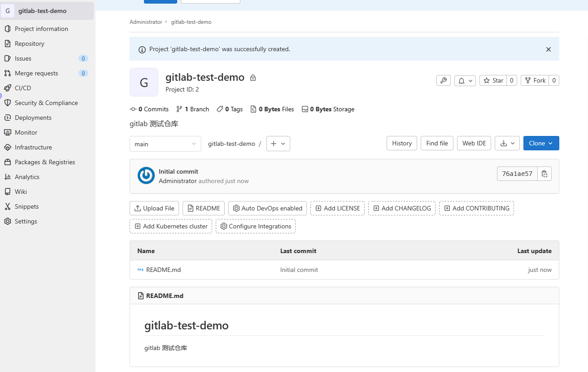Click the Issues icon in sidebar
588x372 pixels.
click(x=7, y=58)
